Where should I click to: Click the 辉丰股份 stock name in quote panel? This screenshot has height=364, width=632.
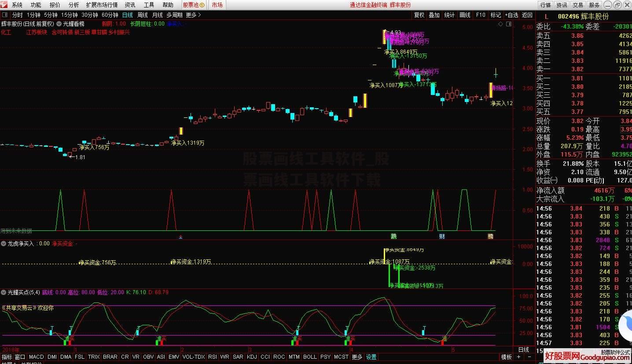[x=594, y=16]
